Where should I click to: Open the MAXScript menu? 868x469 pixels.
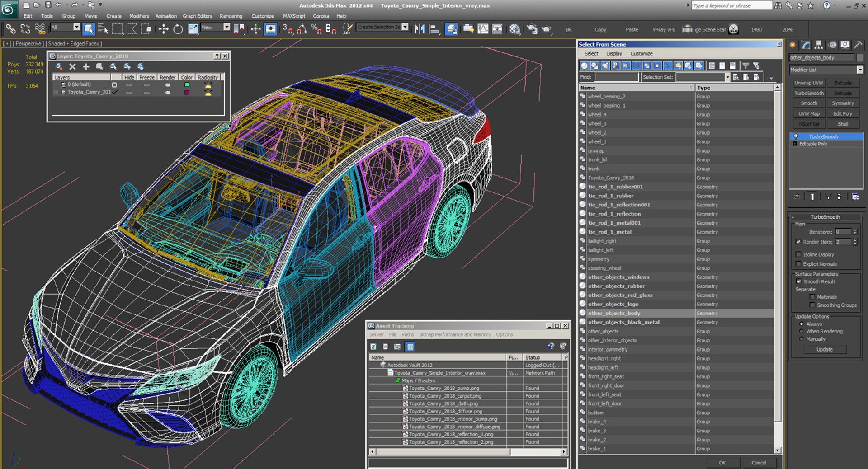tap(294, 16)
